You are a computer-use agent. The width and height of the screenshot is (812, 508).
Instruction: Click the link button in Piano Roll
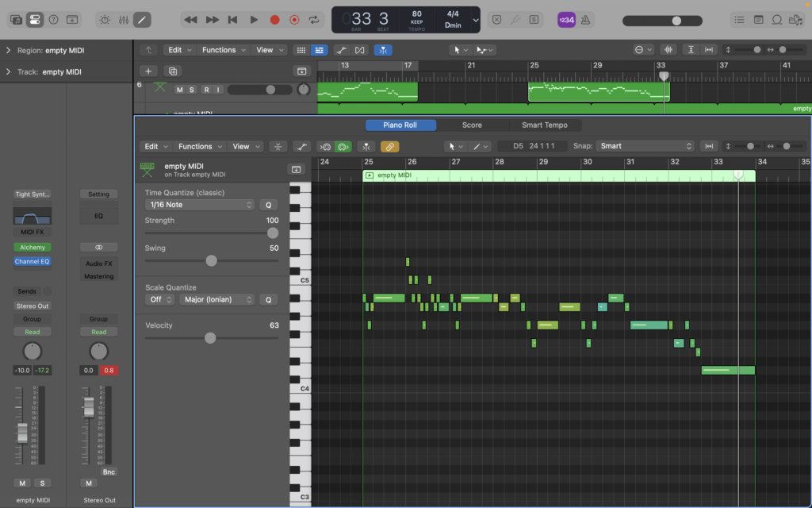(x=389, y=146)
